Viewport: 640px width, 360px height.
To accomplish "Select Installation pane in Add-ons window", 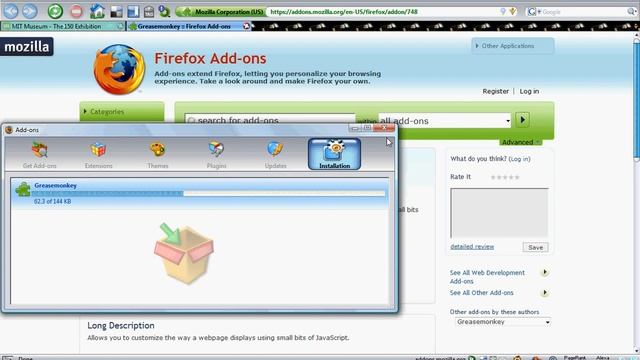I will tap(334, 154).
